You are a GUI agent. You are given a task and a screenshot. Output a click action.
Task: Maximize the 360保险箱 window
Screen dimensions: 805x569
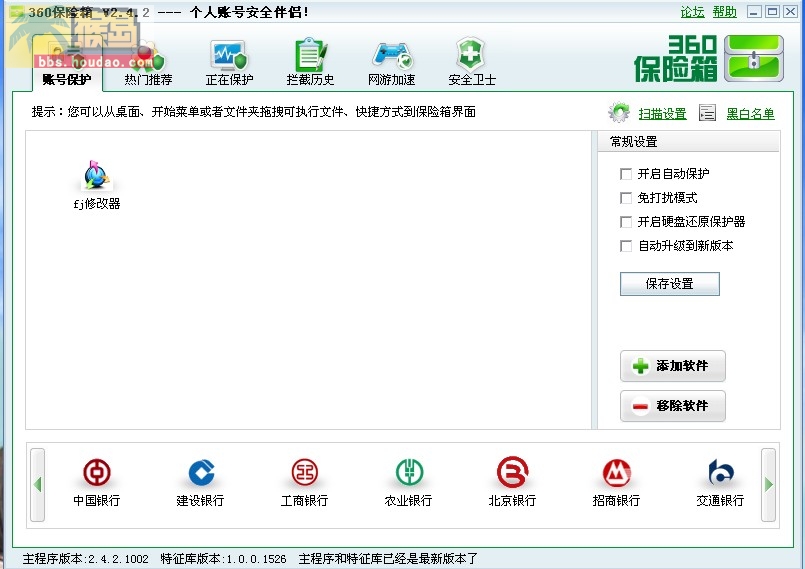pos(772,11)
